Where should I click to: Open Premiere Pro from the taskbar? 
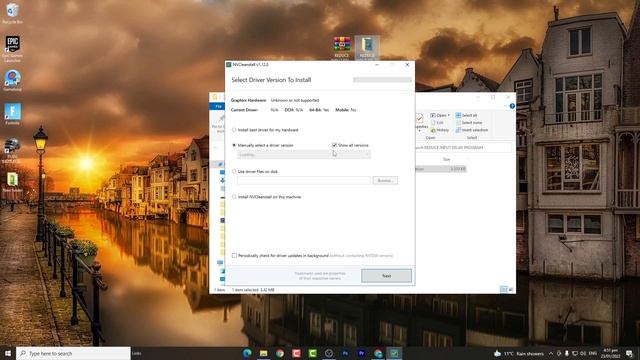tap(362, 353)
